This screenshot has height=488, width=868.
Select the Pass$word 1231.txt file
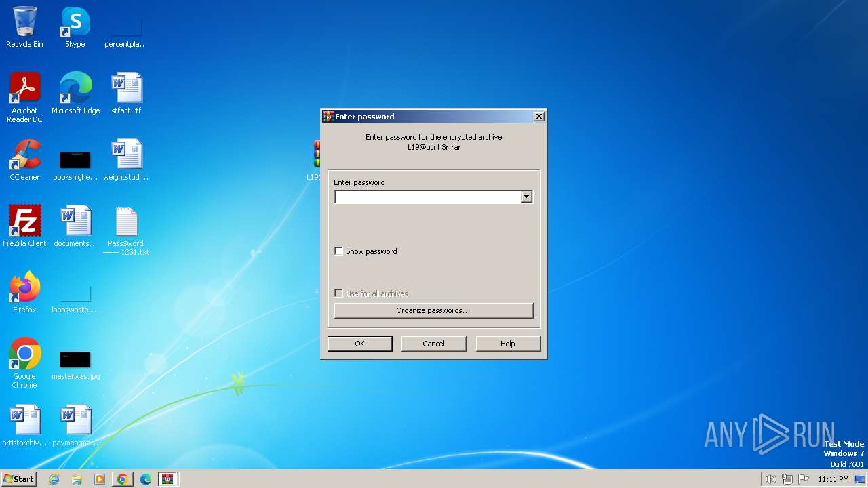(126, 231)
